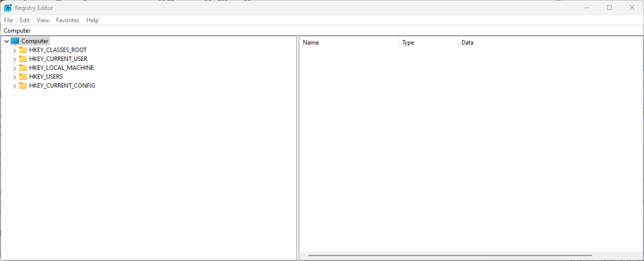The width and height of the screenshot is (644, 261).
Task: Expand the HKEY_CLASSES_ROOT key
Action: pos(15,50)
